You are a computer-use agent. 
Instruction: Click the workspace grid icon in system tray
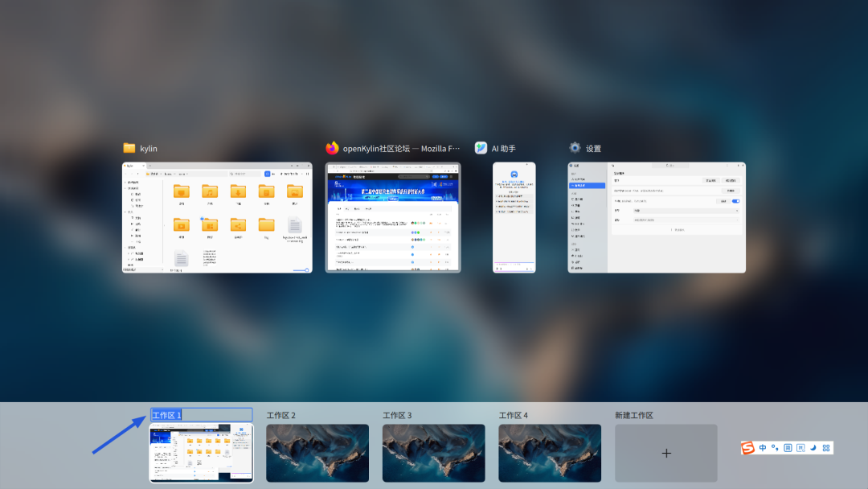tap(826, 448)
